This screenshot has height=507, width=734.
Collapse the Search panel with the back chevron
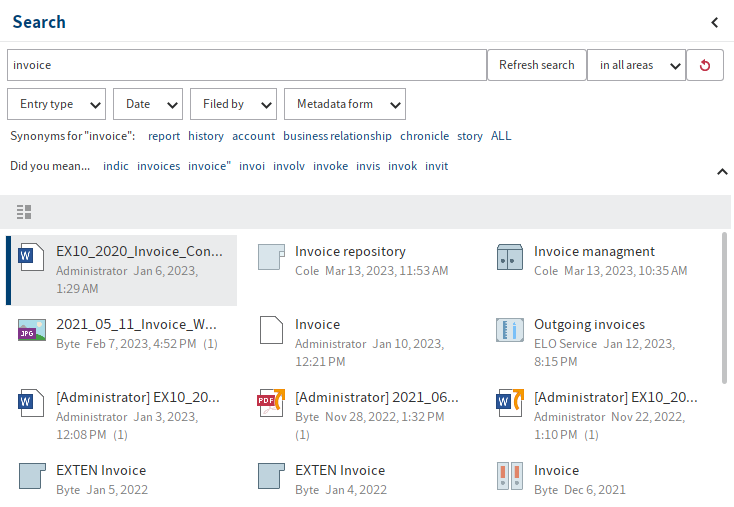tap(714, 22)
